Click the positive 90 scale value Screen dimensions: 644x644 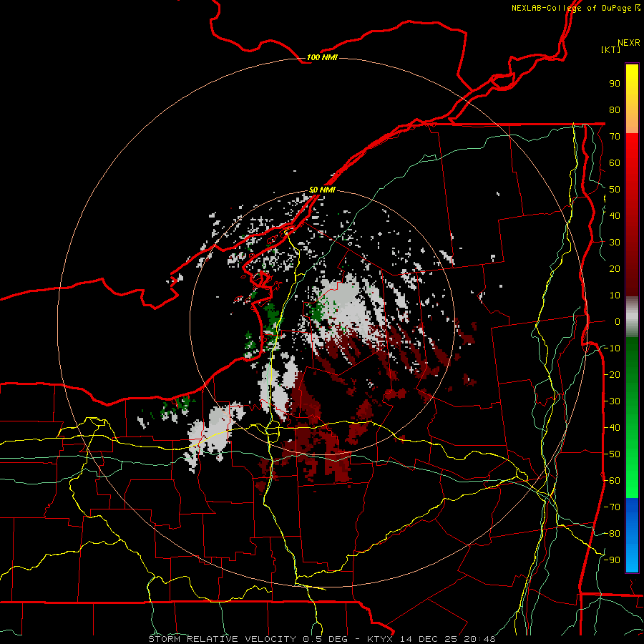coord(615,84)
